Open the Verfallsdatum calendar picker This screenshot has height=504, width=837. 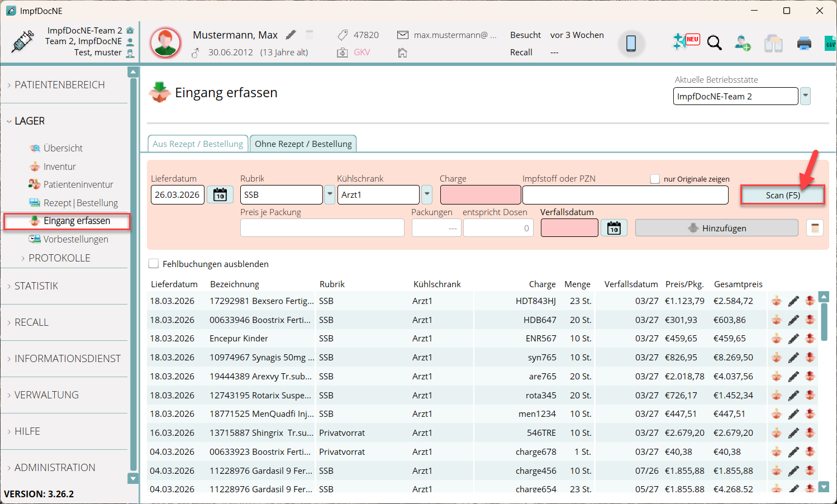pos(614,228)
